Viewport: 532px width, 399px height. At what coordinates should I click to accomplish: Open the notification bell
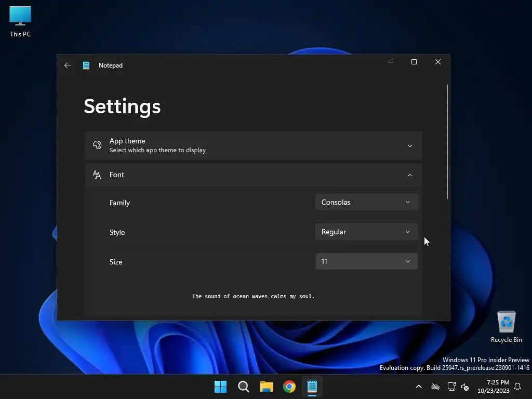(x=518, y=387)
